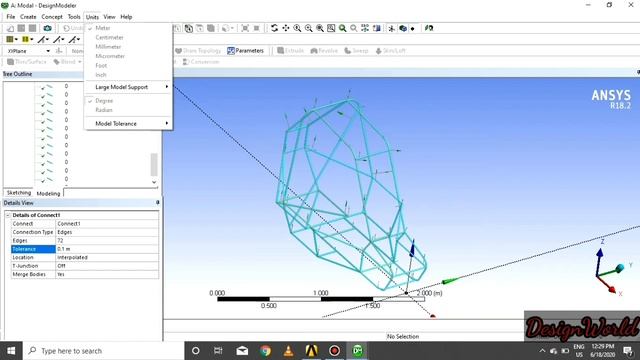640x360 pixels.
Task: Click the Zoom to Fit icon
Action: click(320, 28)
